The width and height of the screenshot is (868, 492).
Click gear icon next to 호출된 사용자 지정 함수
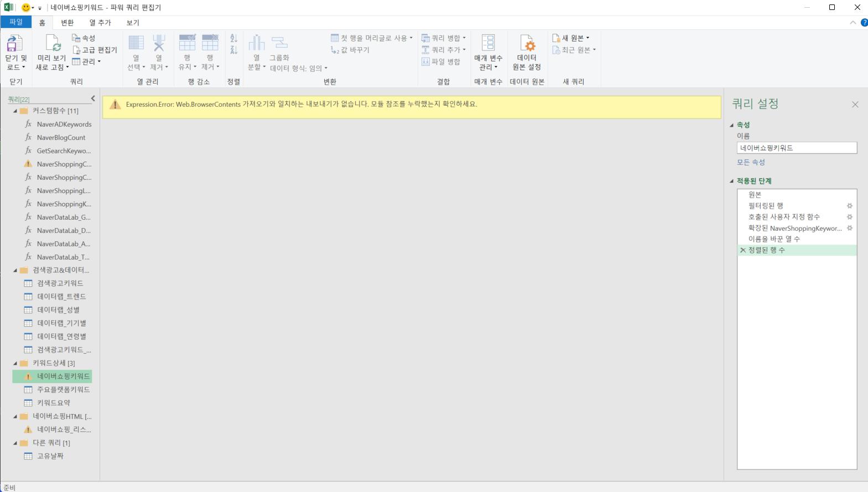(850, 217)
